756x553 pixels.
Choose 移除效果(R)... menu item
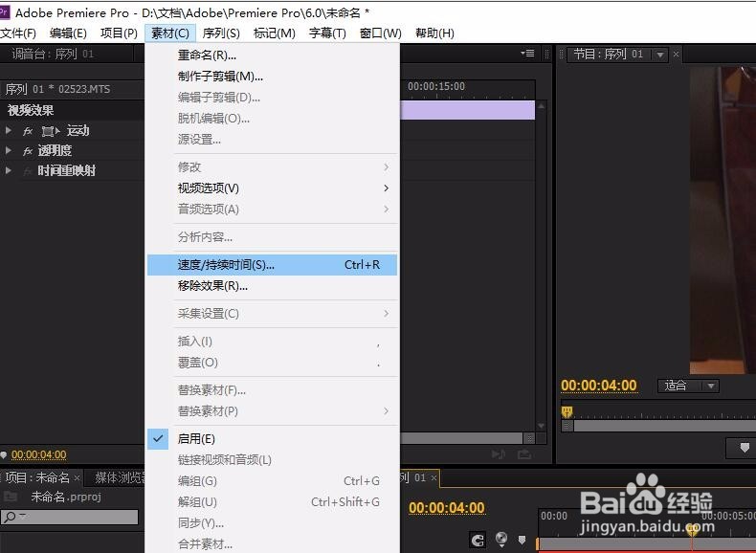(273, 286)
